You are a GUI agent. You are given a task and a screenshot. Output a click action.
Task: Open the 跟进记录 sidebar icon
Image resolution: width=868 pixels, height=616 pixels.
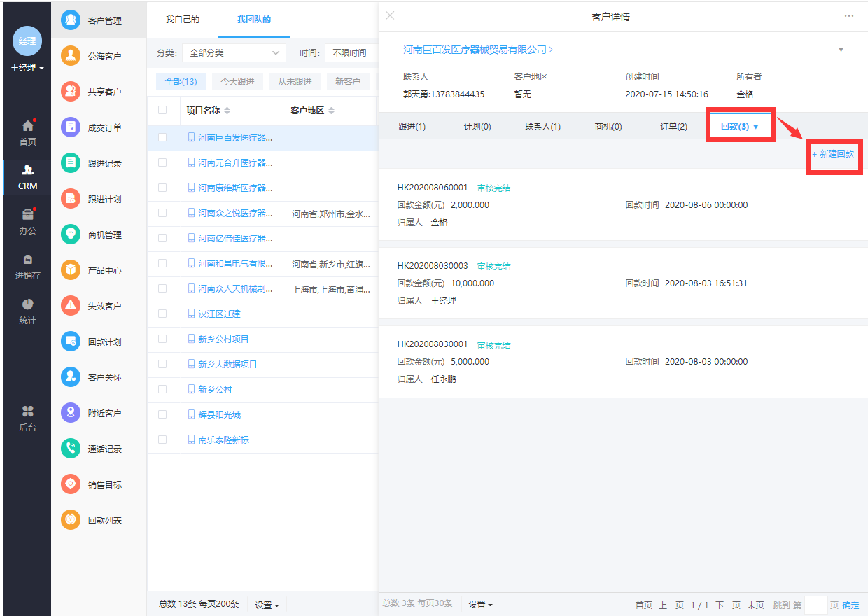[x=70, y=162]
